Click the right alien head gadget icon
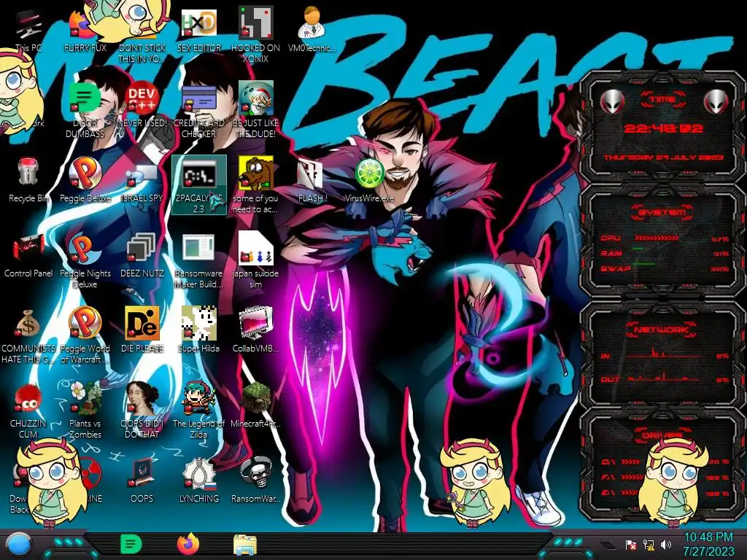This screenshot has height=560, width=747. (716, 101)
